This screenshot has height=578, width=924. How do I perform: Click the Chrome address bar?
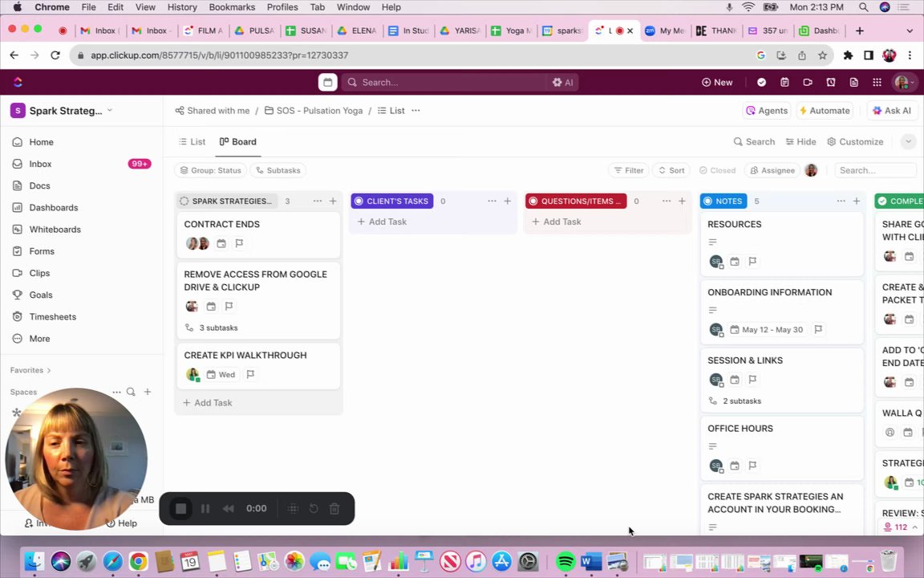pyautogui.click(x=411, y=55)
